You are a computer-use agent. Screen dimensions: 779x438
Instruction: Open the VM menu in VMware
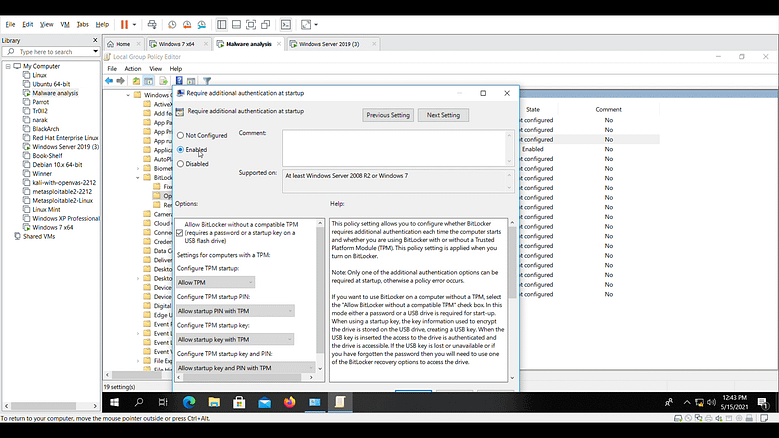(x=65, y=24)
